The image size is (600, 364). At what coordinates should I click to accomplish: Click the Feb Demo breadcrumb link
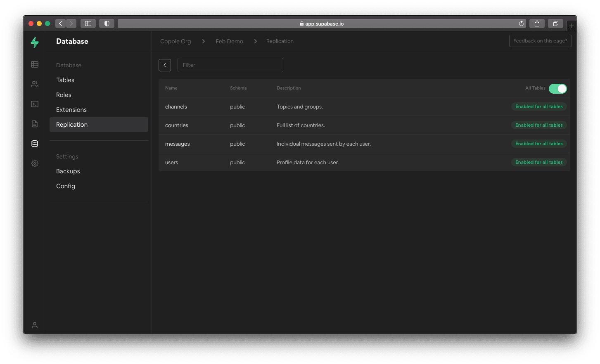click(229, 41)
